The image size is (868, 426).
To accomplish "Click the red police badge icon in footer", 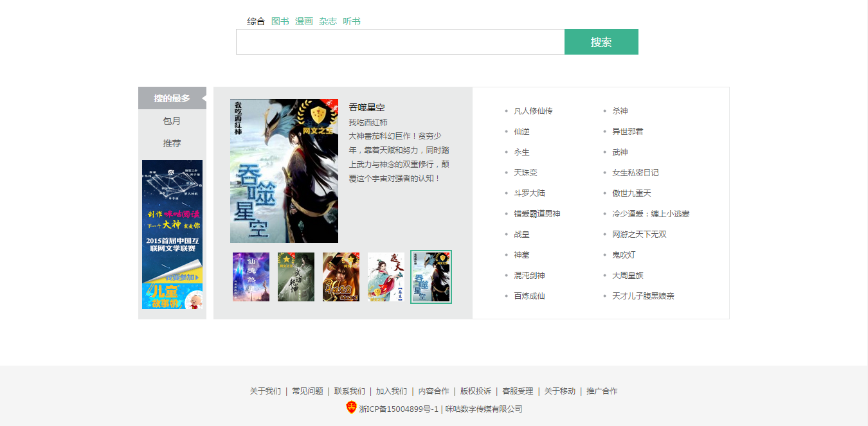I will [351, 407].
